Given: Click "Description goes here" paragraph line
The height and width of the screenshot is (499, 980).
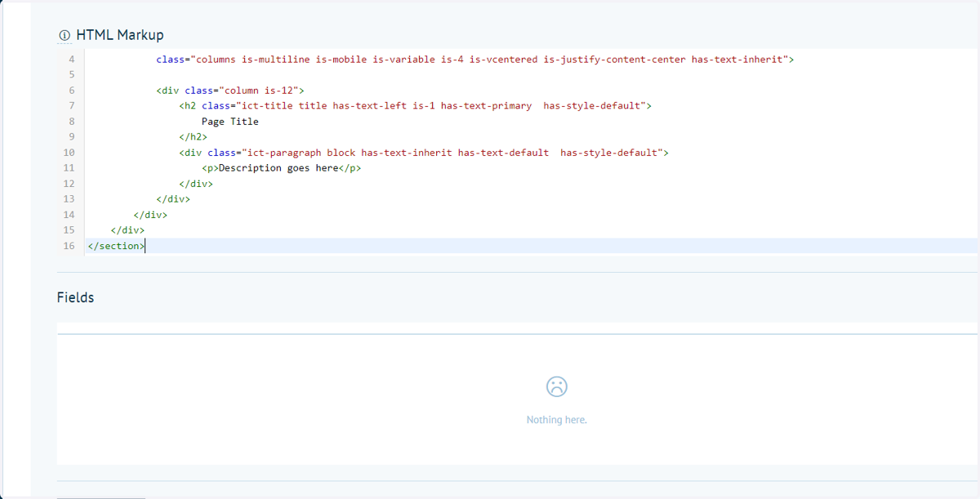Looking at the screenshot, I should point(281,168).
